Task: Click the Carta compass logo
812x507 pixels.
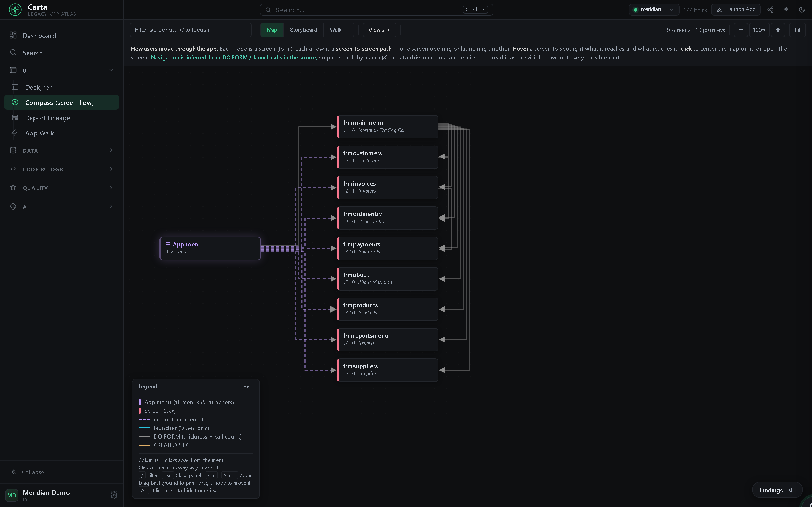Action: [15, 10]
